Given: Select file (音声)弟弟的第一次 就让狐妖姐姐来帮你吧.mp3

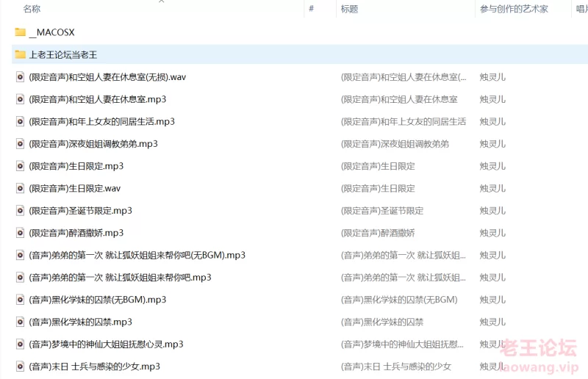Looking at the screenshot, I should click(120, 278).
